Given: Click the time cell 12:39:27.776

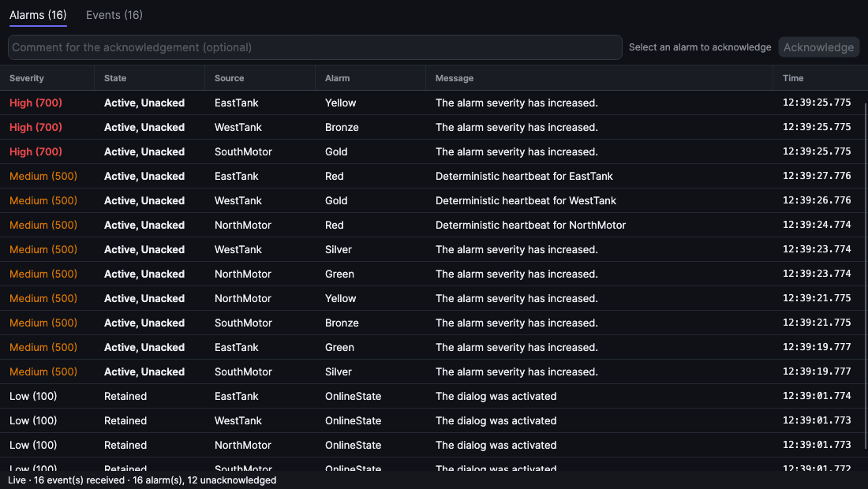Looking at the screenshot, I should pos(817,176).
